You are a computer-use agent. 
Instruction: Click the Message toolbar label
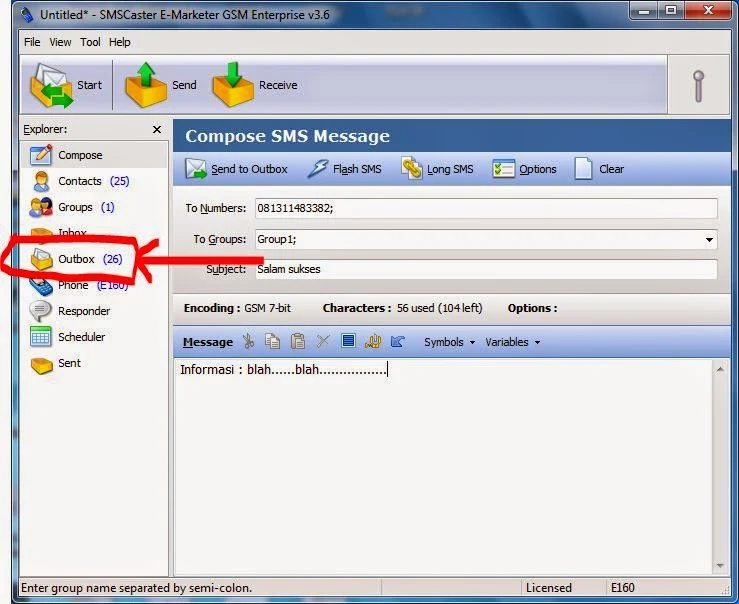click(208, 342)
